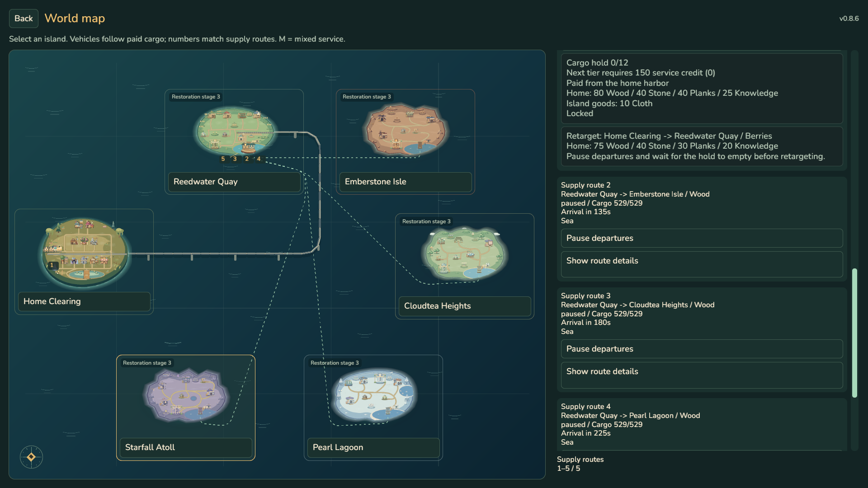Screen dimensions: 868x488
Task: Click the Pearl Lagoon name label
Action: (373, 447)
